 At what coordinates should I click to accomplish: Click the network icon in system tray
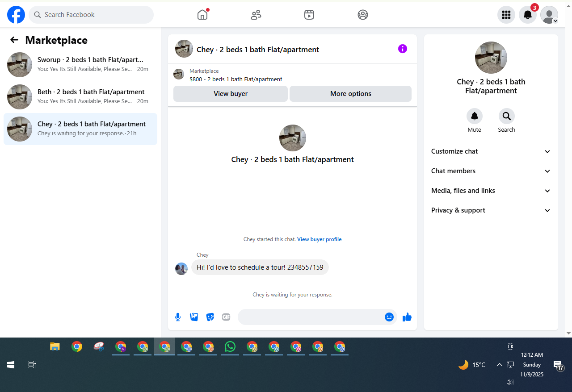coord(510,365)
